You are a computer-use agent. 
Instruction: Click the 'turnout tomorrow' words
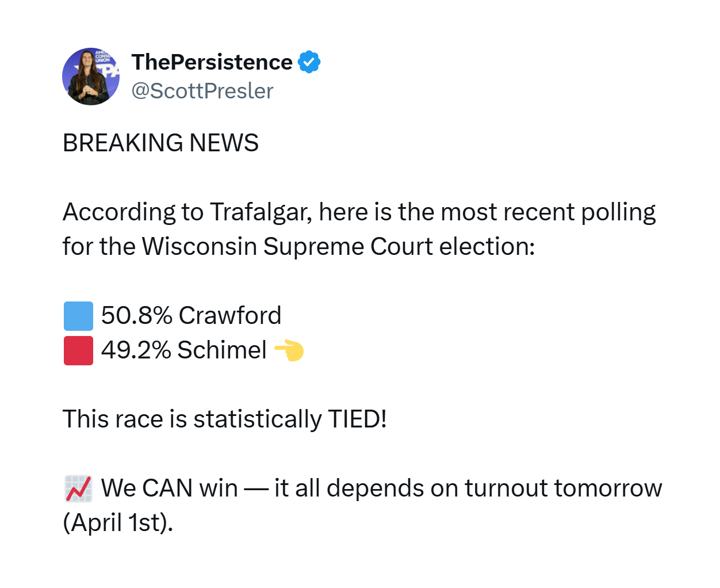[564, 488]
